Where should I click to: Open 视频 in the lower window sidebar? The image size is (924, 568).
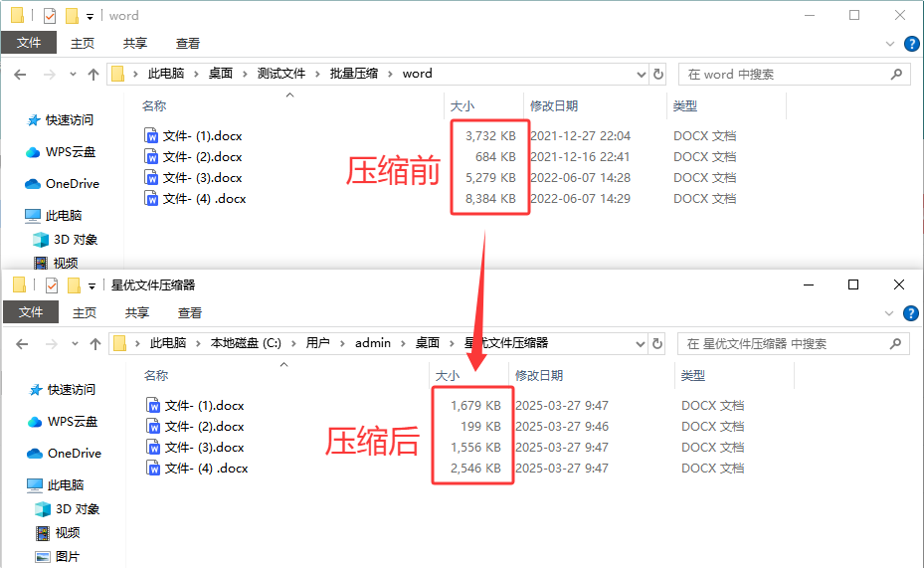[68, 533]
